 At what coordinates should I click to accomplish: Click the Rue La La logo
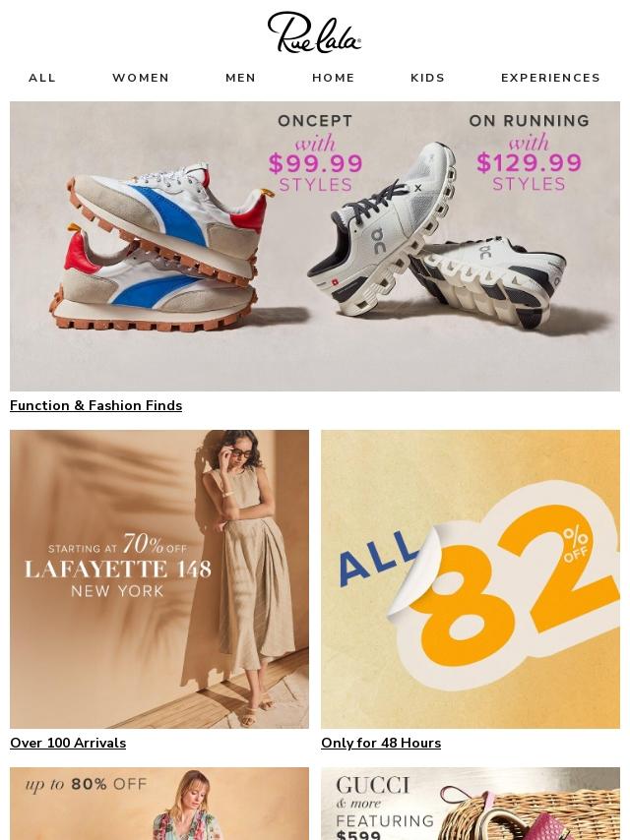click(x=314, y=32)
